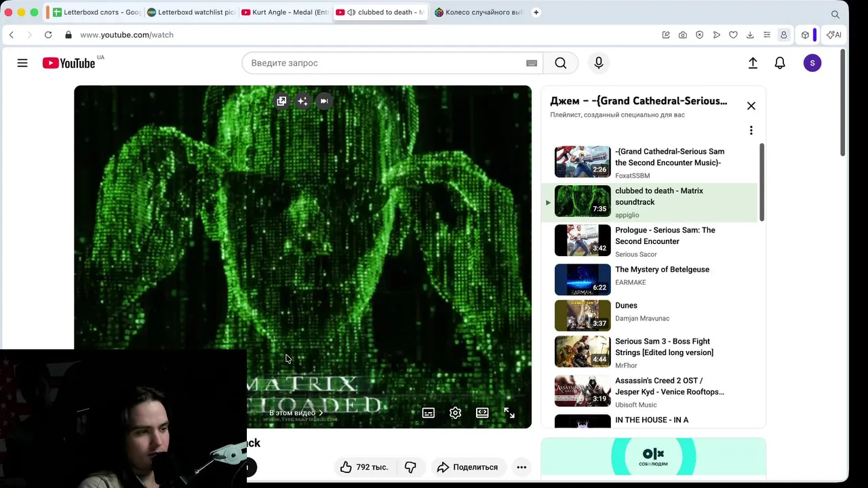Viewport: 868px width, 488px height.
Task: Play The Mystery of Betelgeuse video
Action: (x=650, y=279)
